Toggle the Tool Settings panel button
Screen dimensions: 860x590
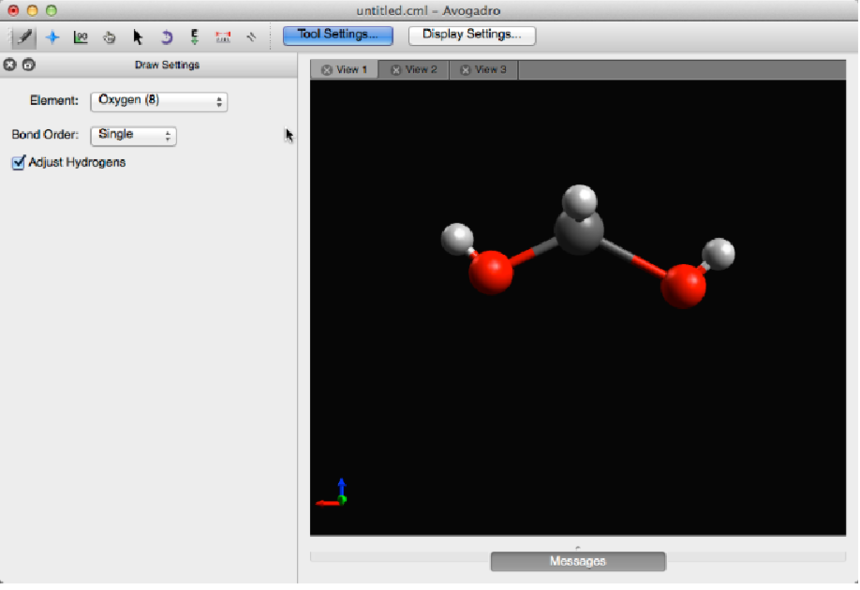(x=337, y=35)
